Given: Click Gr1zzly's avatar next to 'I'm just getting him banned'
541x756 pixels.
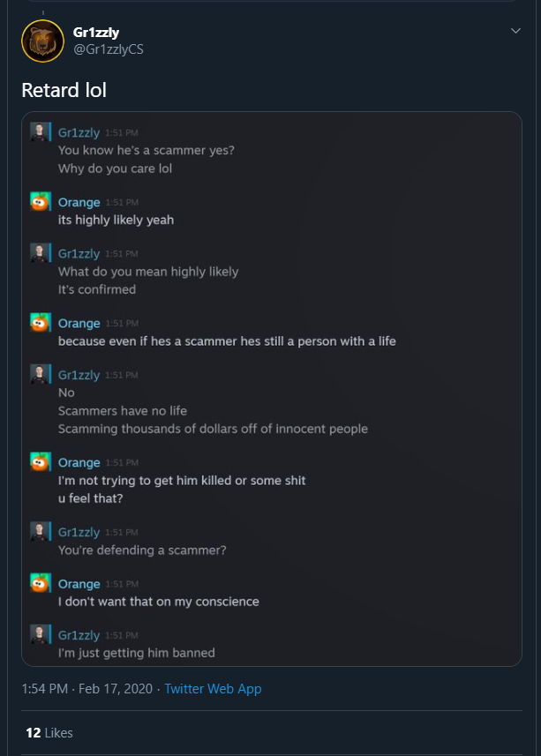Looking at the screenshot, I should 39,634.
